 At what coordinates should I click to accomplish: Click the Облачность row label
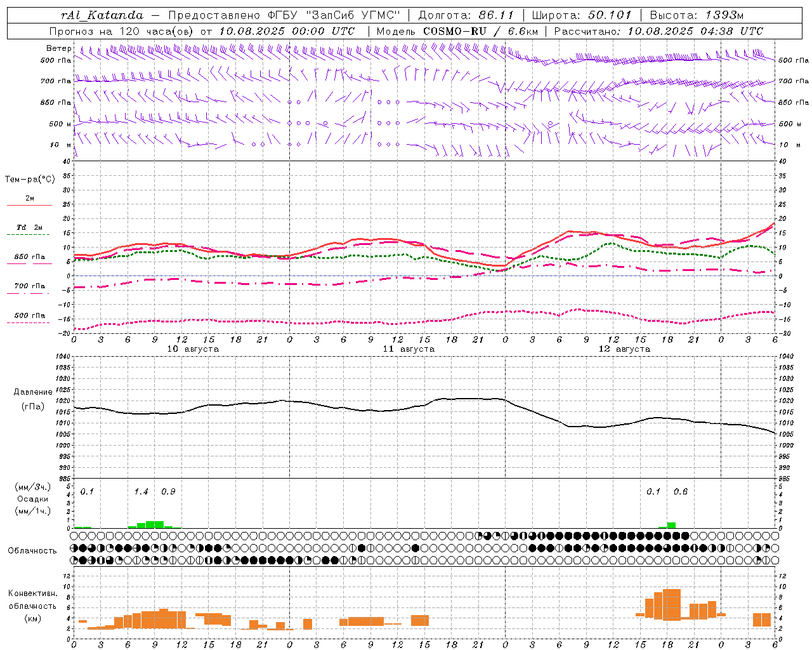tap(32, 551)
